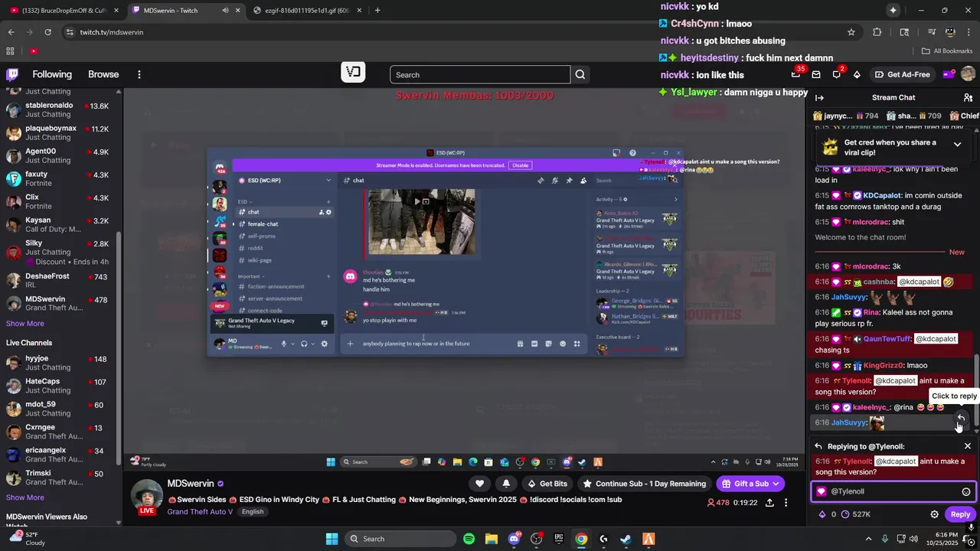The height and width of the screenshot is (551, 980).
Task: Click reply arrow on JahSuvyy message
Action: [960, 418]
